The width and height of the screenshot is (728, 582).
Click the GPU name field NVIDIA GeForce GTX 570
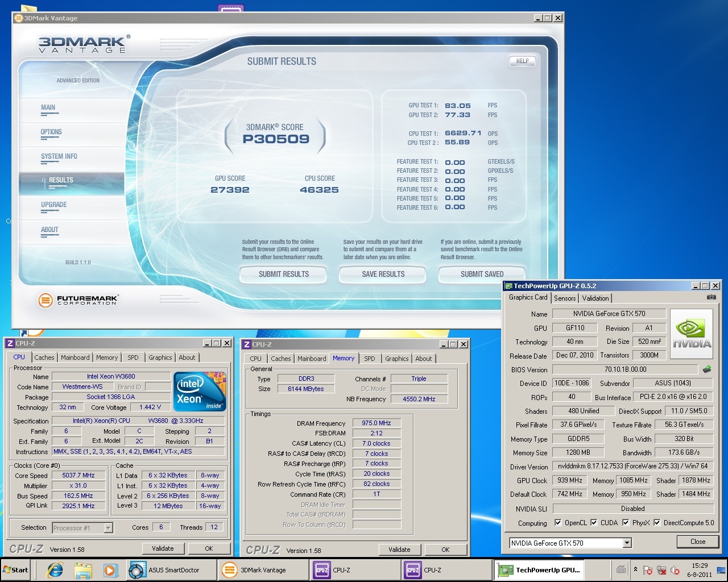coord(609,314)
